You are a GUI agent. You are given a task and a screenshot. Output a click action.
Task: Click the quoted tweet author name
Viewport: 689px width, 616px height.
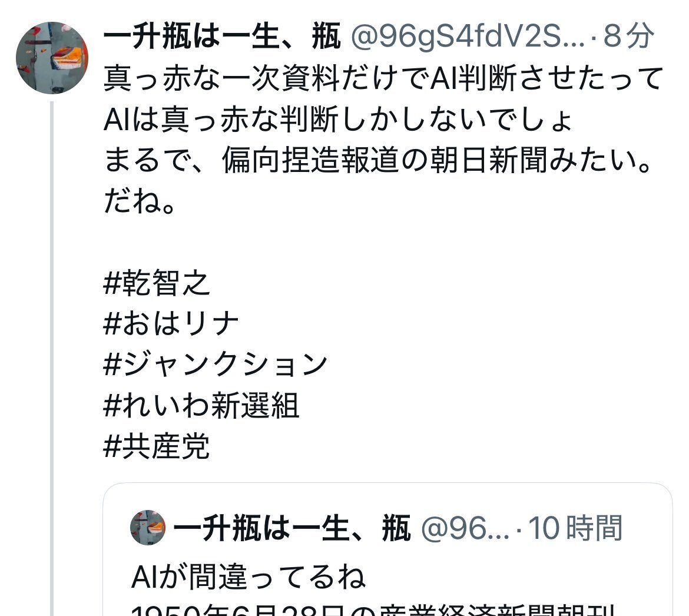(292, 528)
